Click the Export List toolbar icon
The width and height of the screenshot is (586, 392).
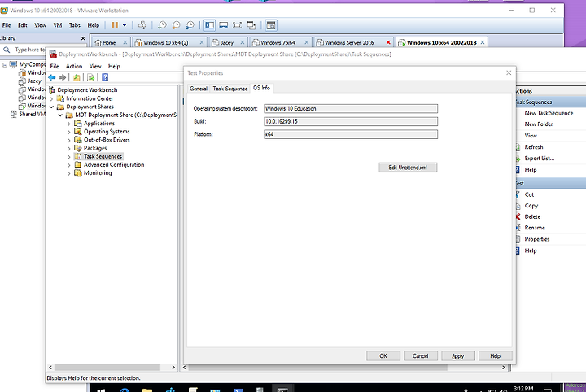(91, 77)
